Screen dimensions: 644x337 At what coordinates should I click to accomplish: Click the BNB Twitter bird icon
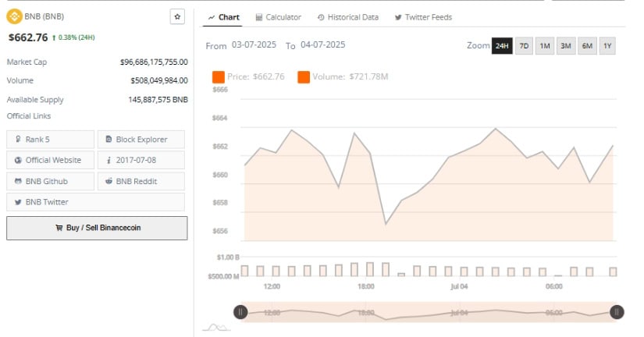pos(18,202)
